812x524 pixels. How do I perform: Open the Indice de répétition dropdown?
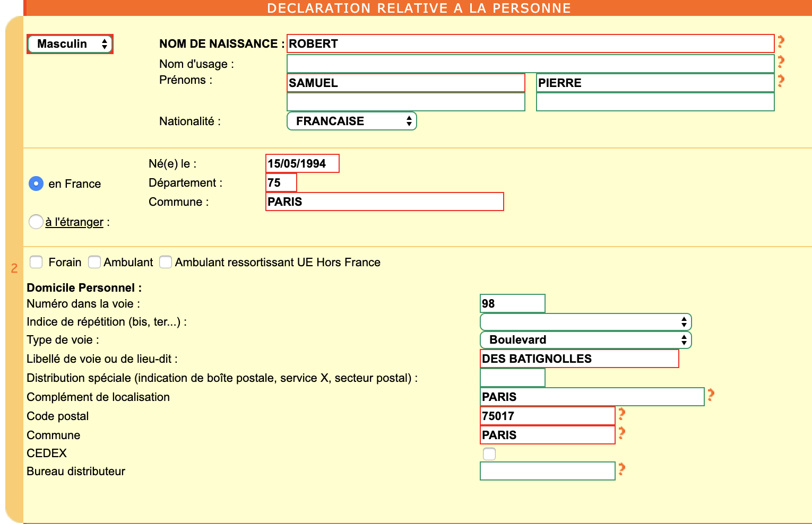586,322
